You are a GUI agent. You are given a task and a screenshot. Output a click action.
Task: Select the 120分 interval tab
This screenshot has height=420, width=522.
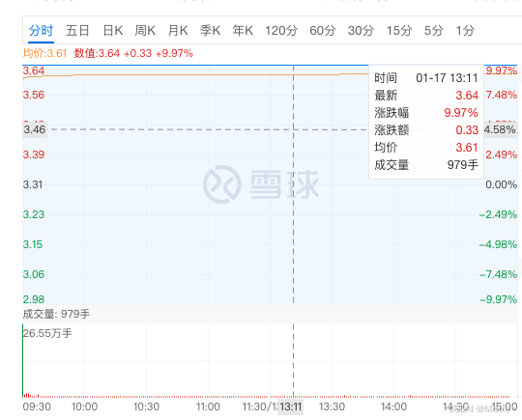tap(281, 31)
